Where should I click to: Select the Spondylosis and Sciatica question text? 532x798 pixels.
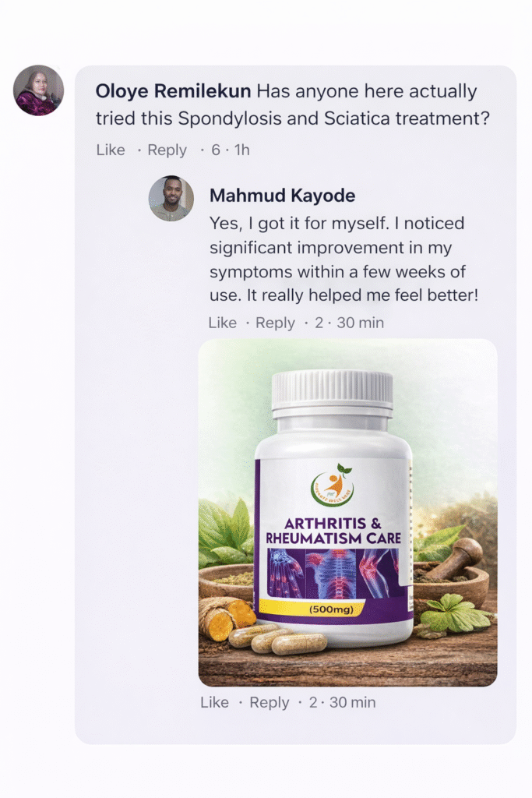(292, 105)
